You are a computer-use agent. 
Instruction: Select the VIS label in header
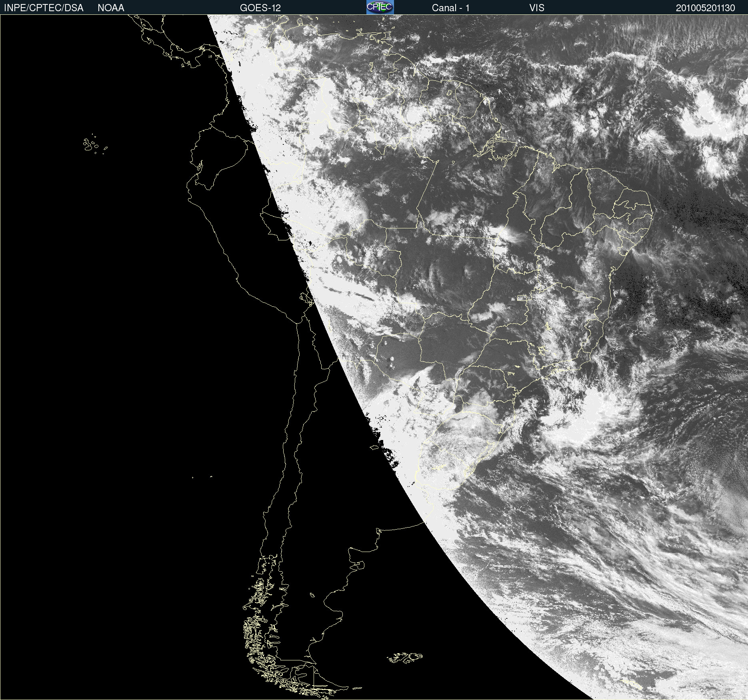[x=537, y=8]
